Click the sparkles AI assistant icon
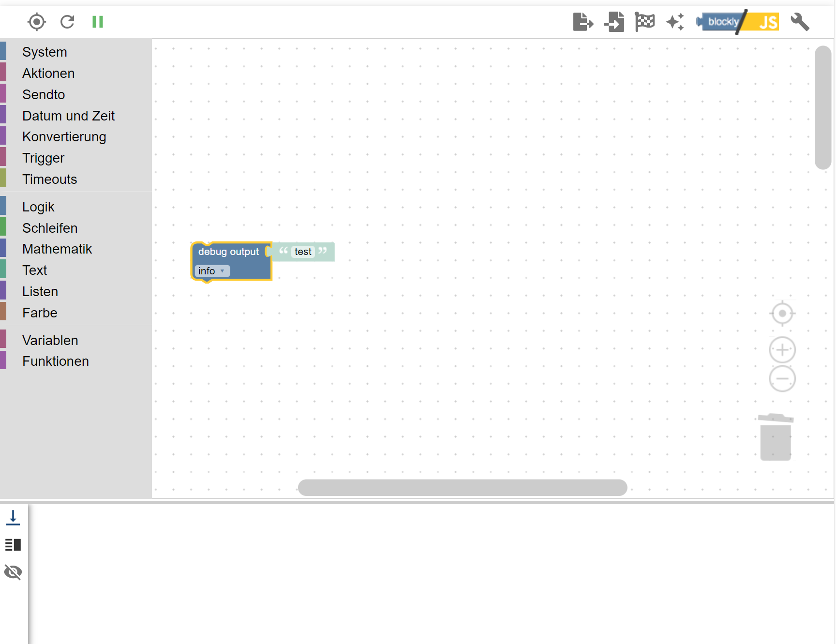Image resolution: width=837 pixels, height=644 pixels. tap(675, 22)
